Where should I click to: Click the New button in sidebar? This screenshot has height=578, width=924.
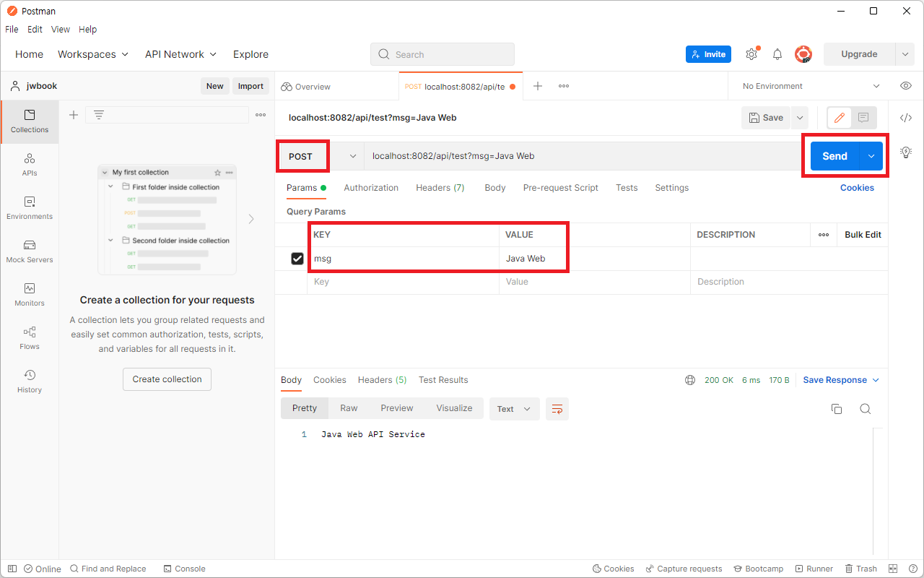(214, 86)
